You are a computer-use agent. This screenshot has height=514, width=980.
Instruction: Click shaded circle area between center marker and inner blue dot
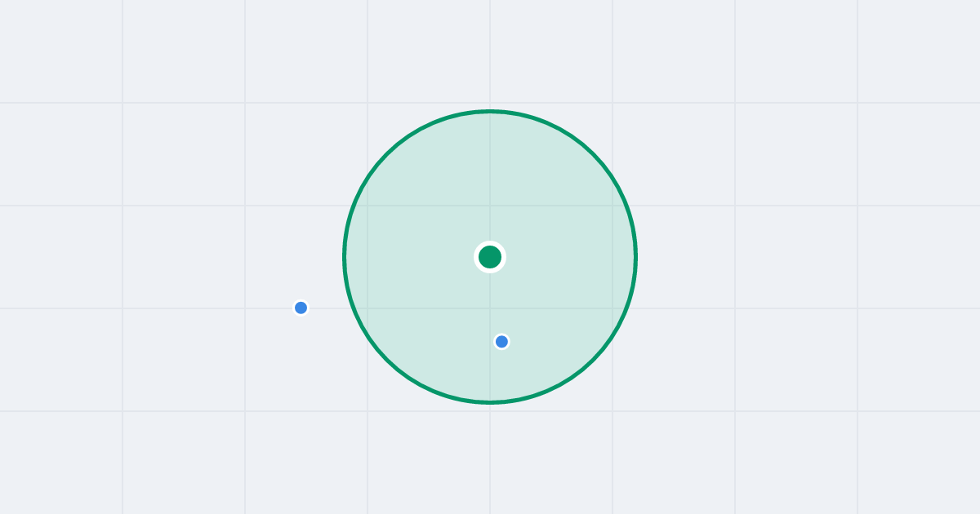[496, 300]
